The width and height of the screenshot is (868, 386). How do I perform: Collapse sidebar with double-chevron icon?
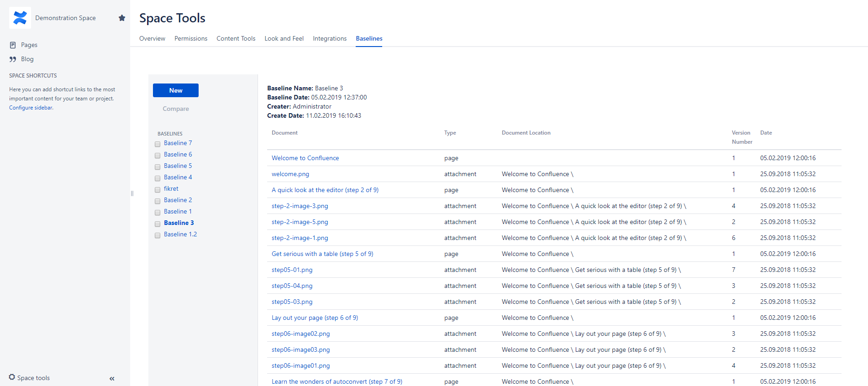click(112, 378)
